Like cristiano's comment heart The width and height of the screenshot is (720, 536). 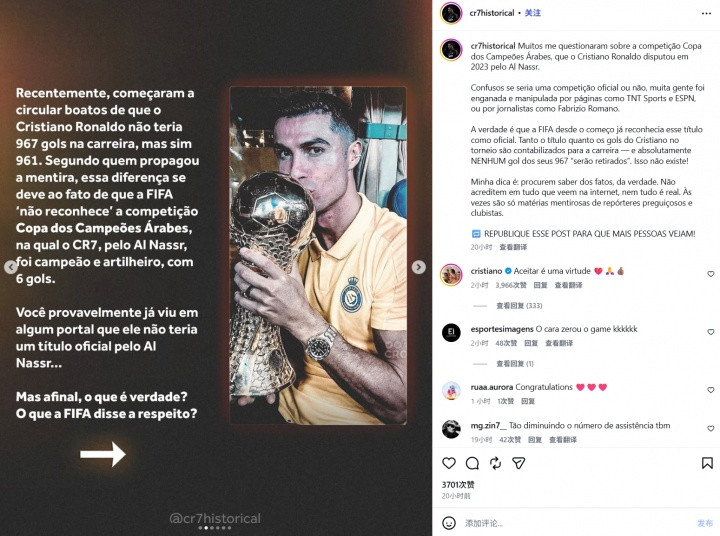[x=710, y=274]
